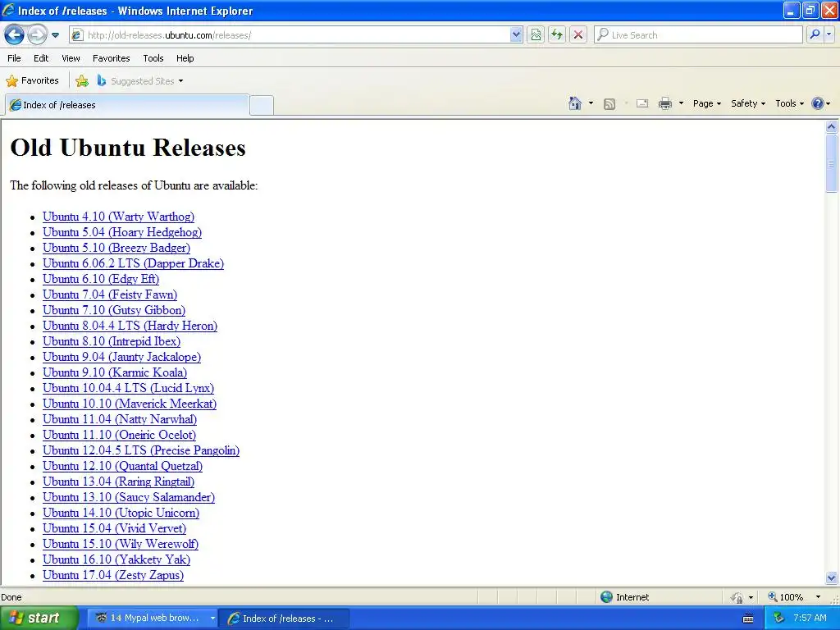
Task: Click the Stop loading icon
Action: tap(578, 35)
